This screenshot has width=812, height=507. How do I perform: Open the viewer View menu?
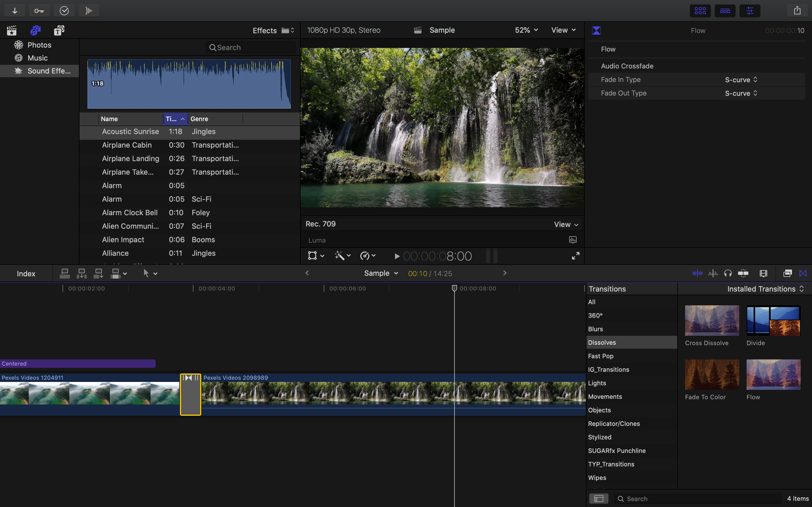tap(563, 30)
